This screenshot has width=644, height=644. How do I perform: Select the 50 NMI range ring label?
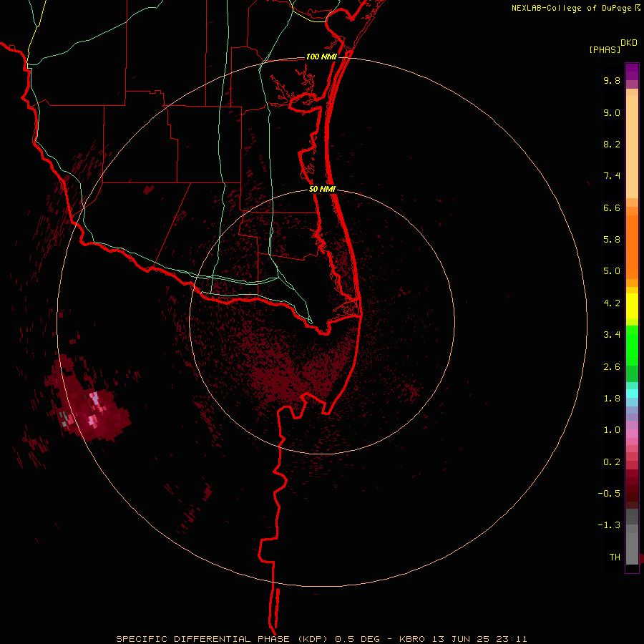pyautogui.click(x=323, y=190)
